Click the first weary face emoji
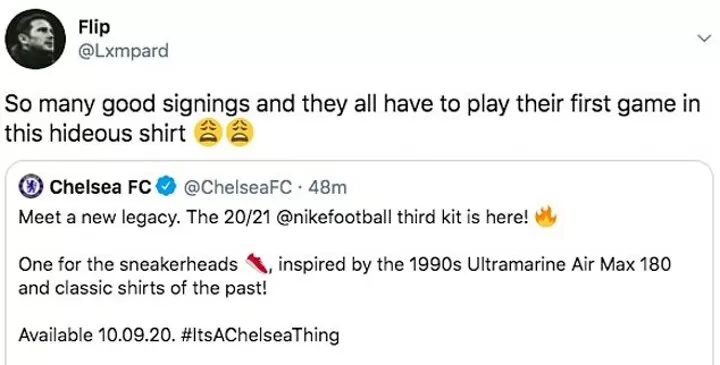The height and width of the screenshot is (365, 720). (208, 132)
